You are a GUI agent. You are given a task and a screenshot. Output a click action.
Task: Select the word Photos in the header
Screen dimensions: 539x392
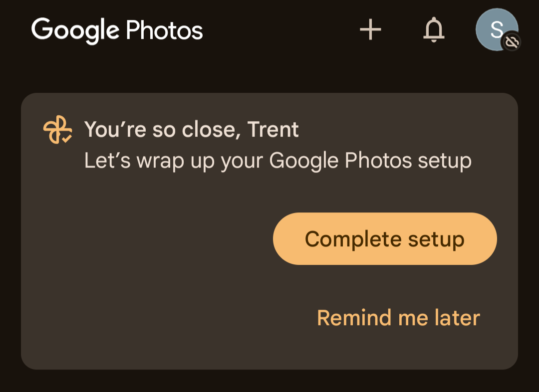[164, 30]
